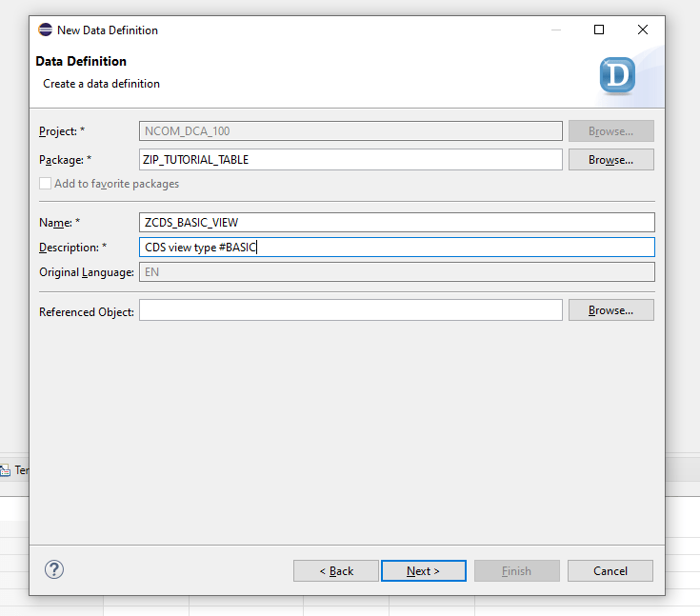Click the Project field showing NCOM_DCA_100

(x=350, y=131)
